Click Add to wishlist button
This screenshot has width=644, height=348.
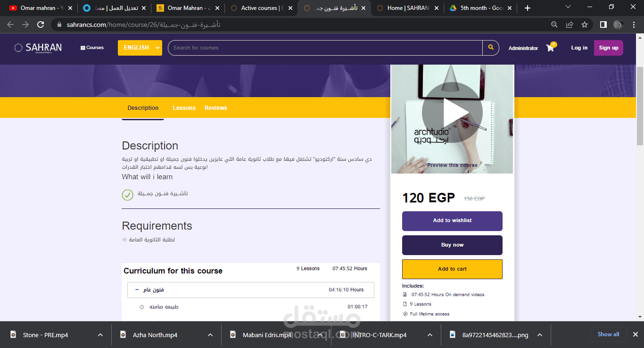point(452,221)
